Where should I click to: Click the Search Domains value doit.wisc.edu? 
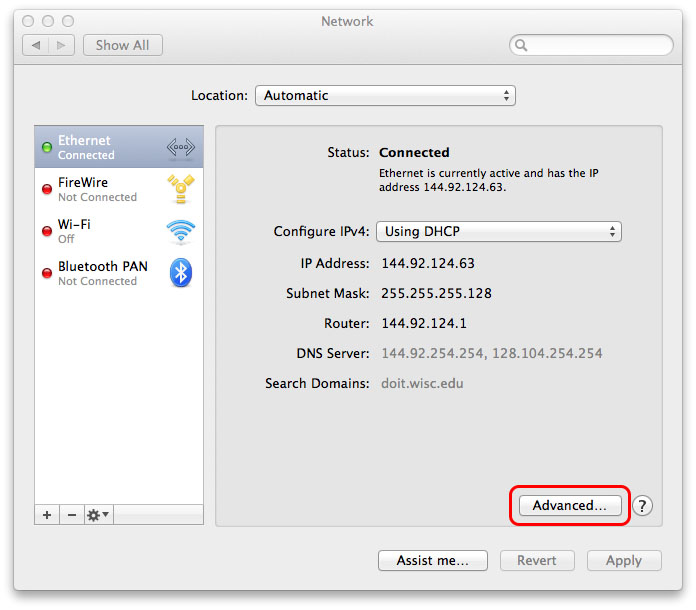422,384
